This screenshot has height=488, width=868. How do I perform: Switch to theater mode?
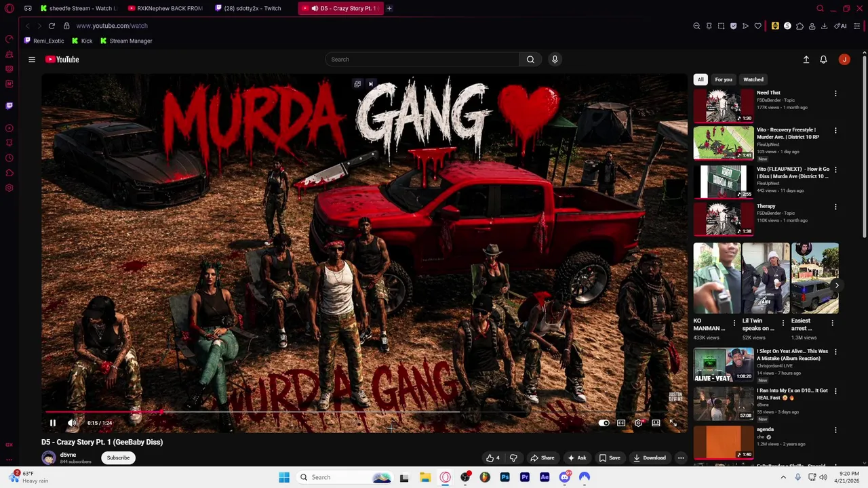click(656, 423)
